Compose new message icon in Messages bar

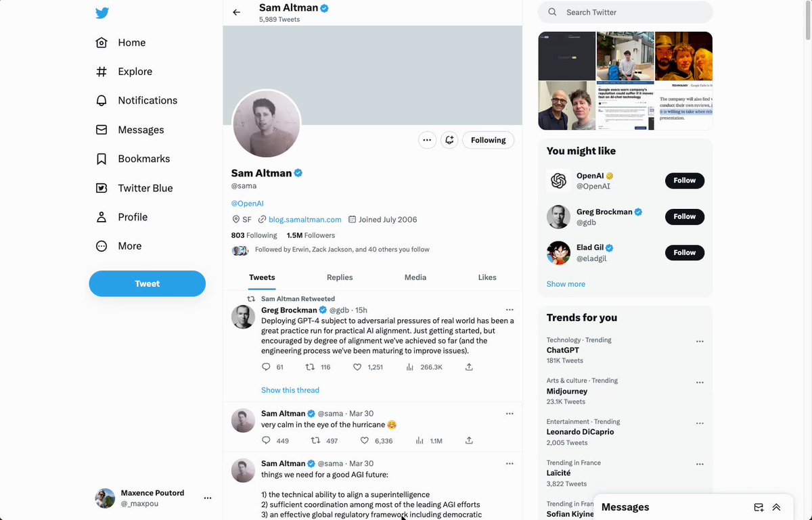[x=759, y=507]
